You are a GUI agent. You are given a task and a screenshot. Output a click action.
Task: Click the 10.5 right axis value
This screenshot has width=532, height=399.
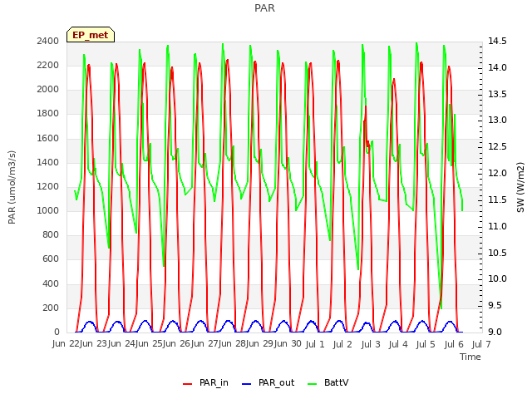click(497, 253)
